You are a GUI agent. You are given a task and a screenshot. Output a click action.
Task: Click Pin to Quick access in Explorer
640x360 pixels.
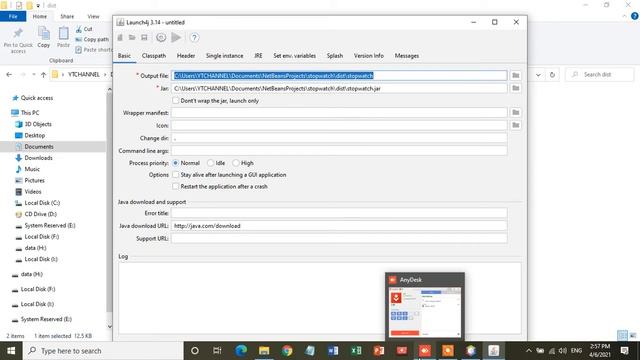[x=18, y=40]
